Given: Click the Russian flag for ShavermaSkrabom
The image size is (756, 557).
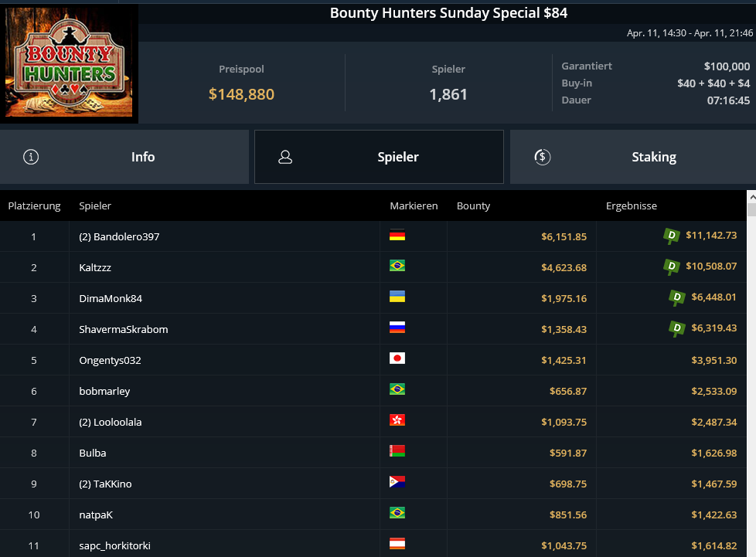Looking at the screenshot, I should point(397,327).
